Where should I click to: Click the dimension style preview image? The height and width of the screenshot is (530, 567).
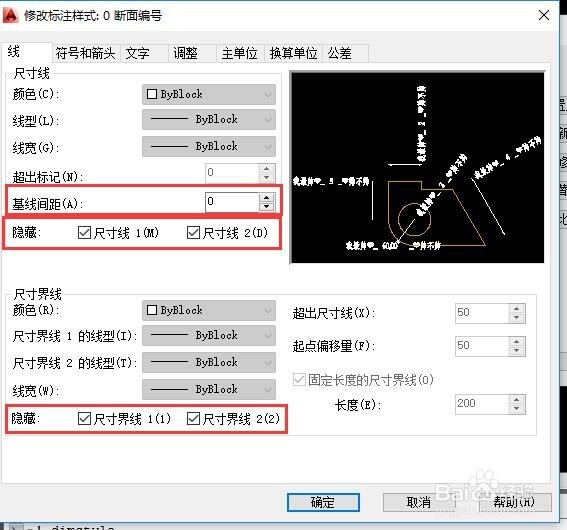click(x=418, y=167)
